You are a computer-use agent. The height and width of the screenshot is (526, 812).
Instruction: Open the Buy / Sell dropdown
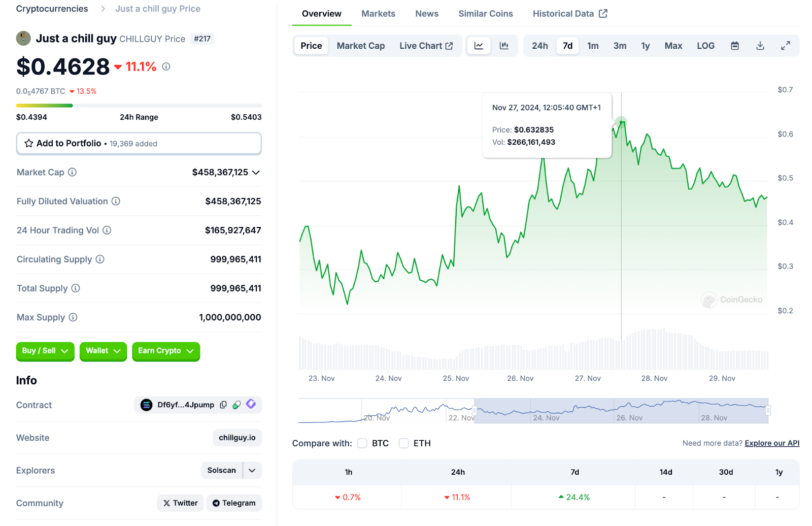pos(45,351)
